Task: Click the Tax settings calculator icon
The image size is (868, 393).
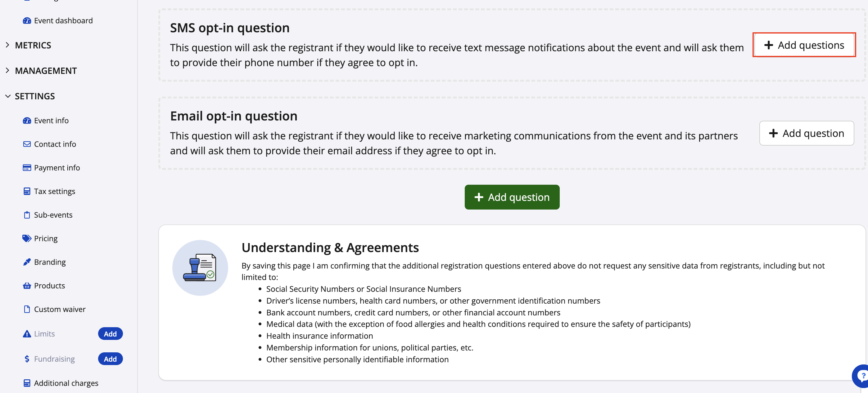Action: point(27,192)
